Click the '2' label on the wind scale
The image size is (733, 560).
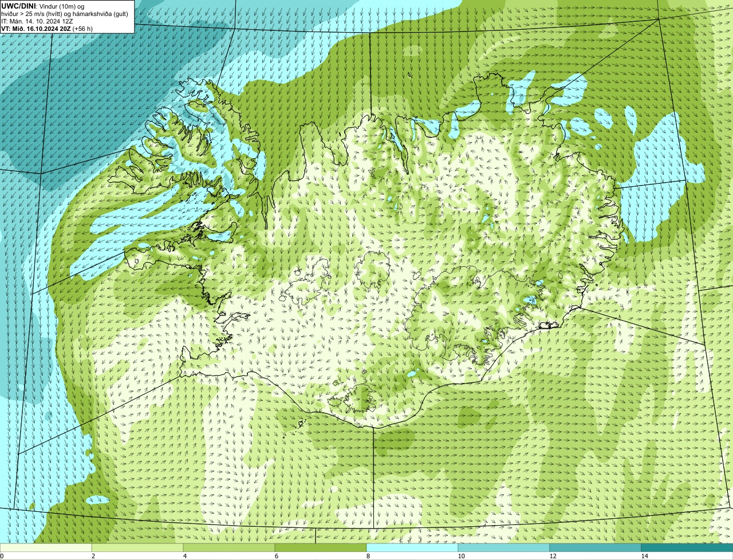(x=93, y=556)
